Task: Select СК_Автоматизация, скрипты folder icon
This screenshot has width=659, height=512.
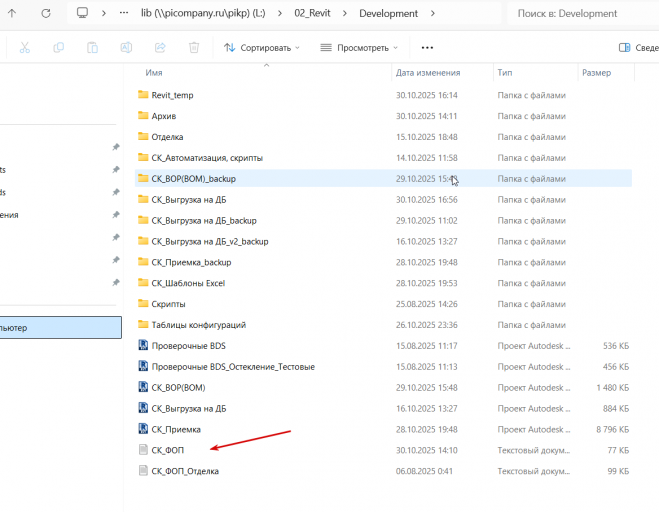Action: 143,158
